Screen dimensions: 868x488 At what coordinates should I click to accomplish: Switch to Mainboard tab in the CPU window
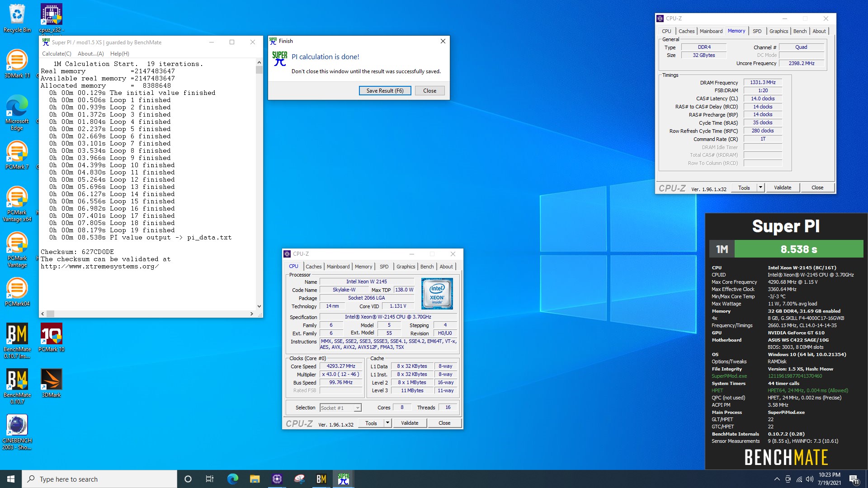tap(338, 267)
